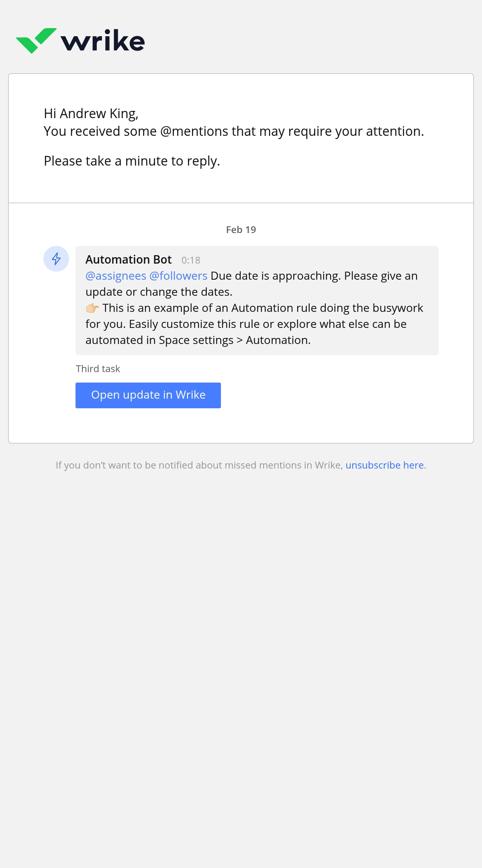This screenshot has height=868, width=482.
Task: Click the Please take a minute to reply text
Action: 132,161
